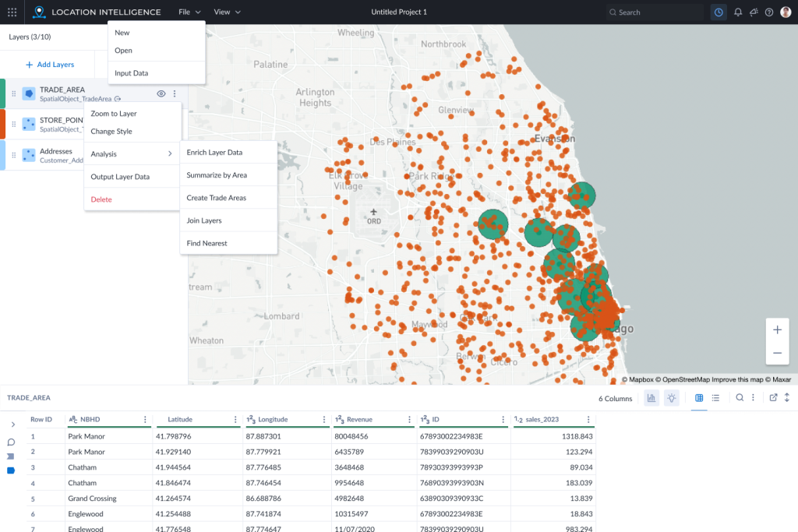Grab the TRADE_AREA layer drag handle
Screen dimensions: 798x532
[x=14, y=93]
